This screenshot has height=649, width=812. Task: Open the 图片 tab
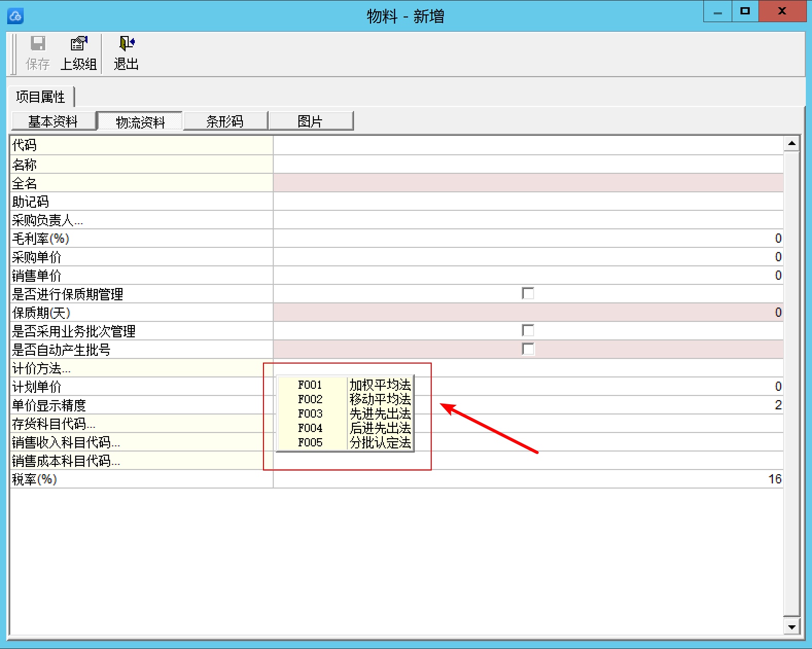[310, 121]
